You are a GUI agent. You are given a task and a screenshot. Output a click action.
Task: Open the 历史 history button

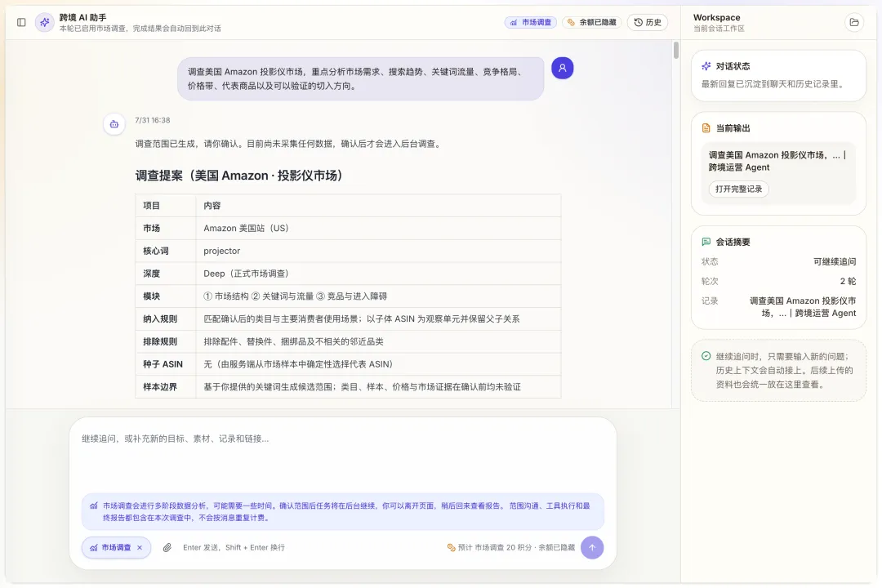(x=648, y=23)
